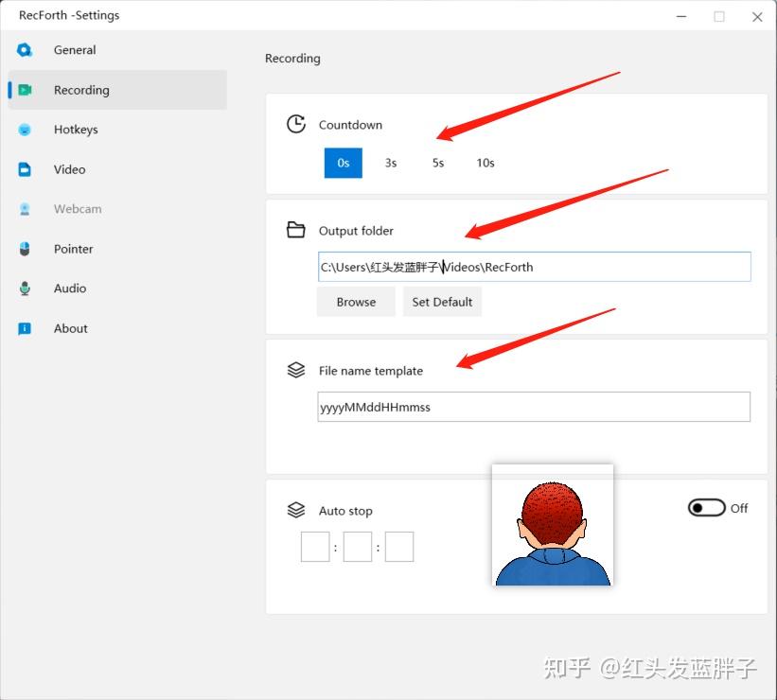Open the General settings tab
The image size is (777, 700).
[118, 50]
